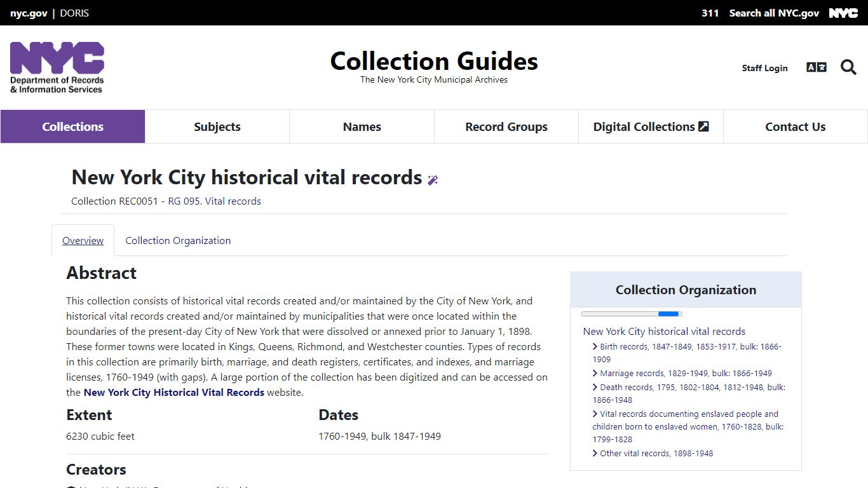The height and width of the screenshot is (488, 868).
Task: Click the Abstract heading
Action: pos(102,273)
